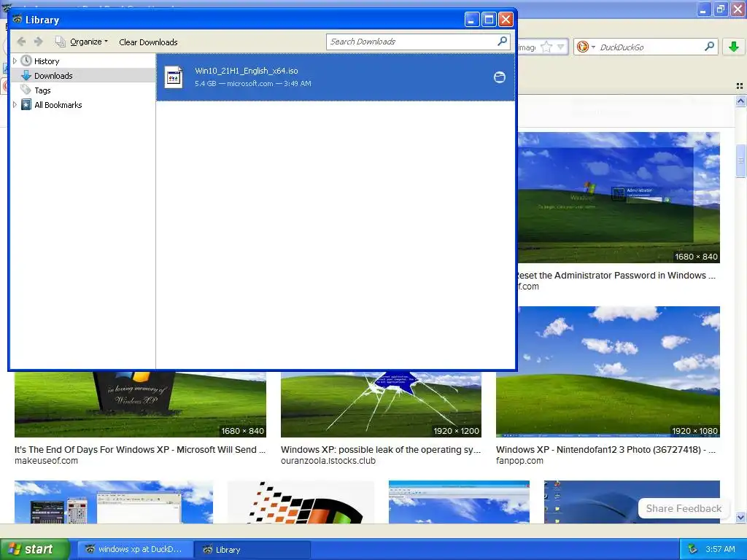
Task: Open the bookmark star dropdown arrow
Action: coord(561,47)
